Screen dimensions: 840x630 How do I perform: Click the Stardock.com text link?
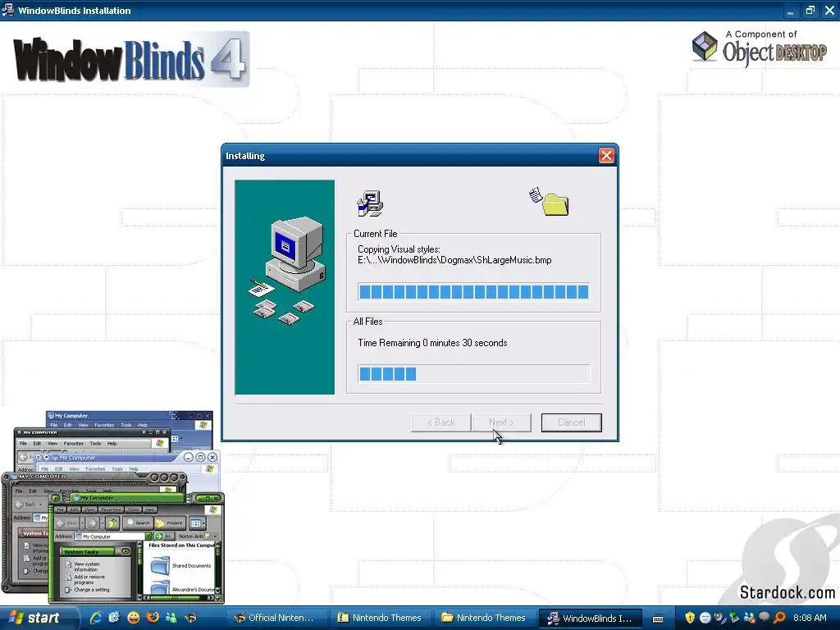point(787,592)
